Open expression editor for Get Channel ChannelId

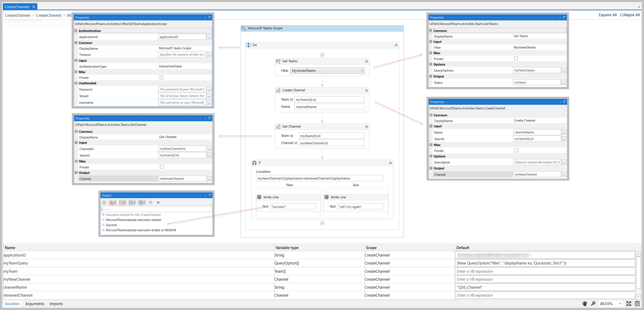coord(209,149)
